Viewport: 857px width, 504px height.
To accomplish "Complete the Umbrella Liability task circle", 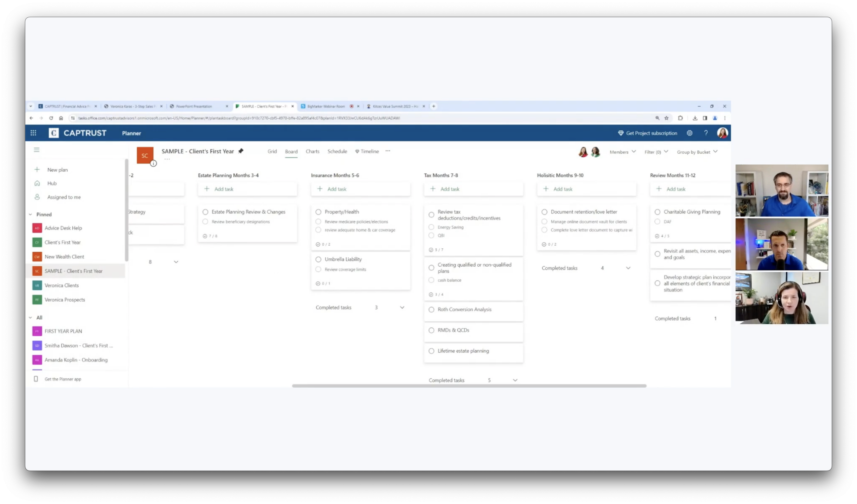I will (318, 259).
